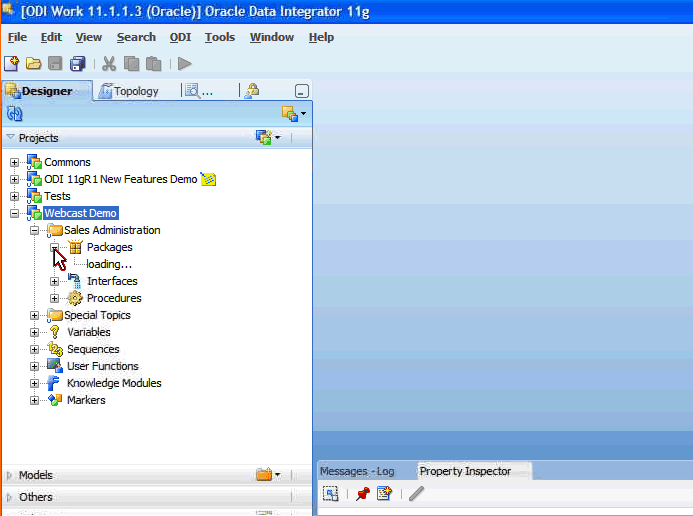Expand the Variables node
This screenshot has height=516, width=693.
[34, 332]
